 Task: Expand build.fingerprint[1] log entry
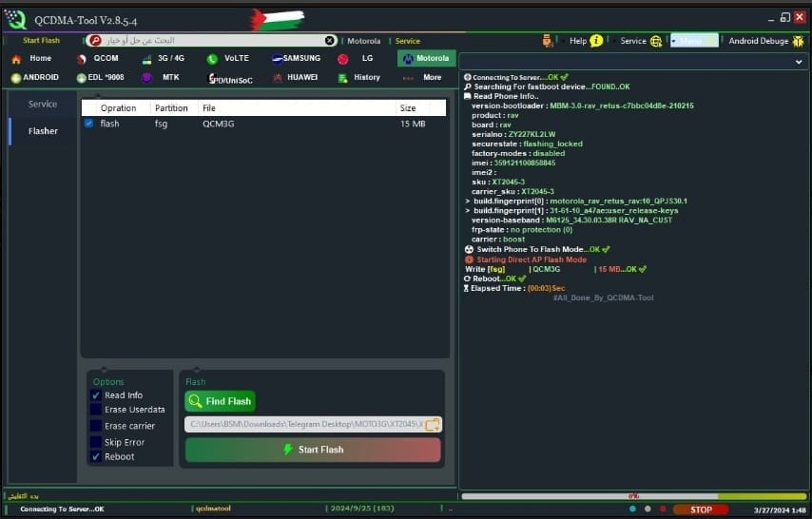pos(468,211)
